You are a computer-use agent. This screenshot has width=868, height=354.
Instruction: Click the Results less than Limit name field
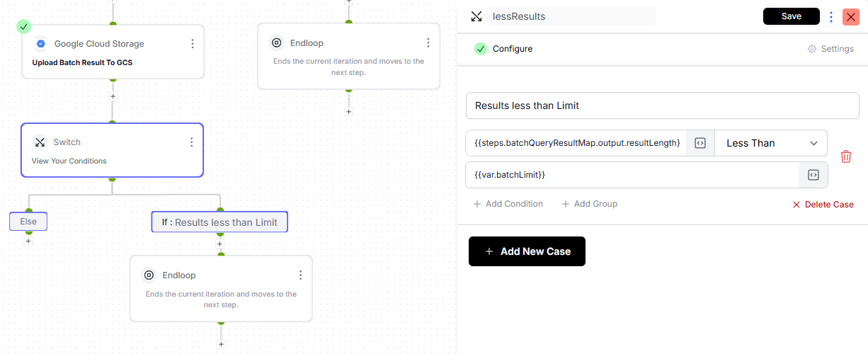pyautogui.click(x=662, y=105)
